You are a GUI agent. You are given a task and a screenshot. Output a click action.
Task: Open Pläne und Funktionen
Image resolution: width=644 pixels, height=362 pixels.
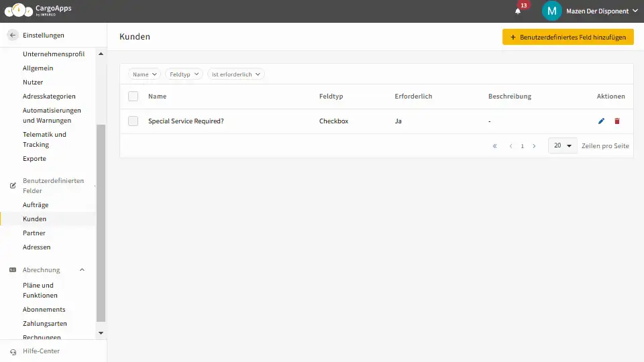(40, 290)
